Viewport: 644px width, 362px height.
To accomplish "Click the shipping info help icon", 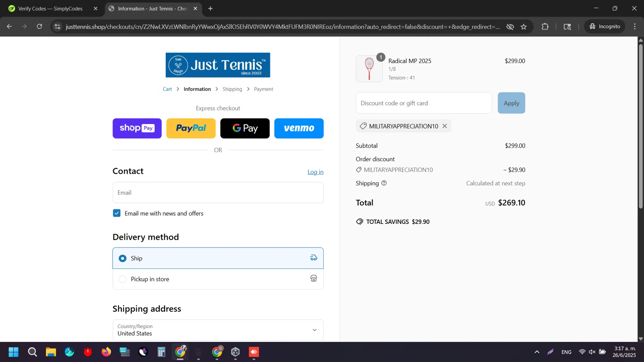I will coord(384,183).
